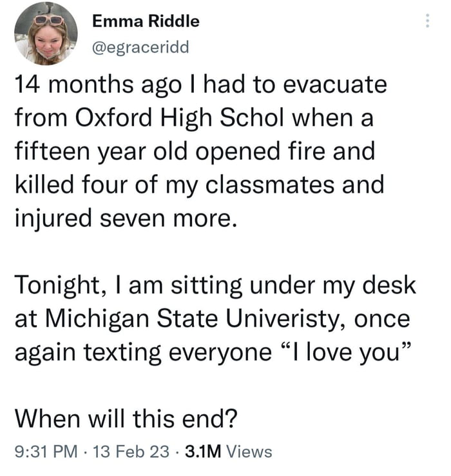Open the three-dot more options menu
The image size is (451, 476).
(x=428, y=21)
